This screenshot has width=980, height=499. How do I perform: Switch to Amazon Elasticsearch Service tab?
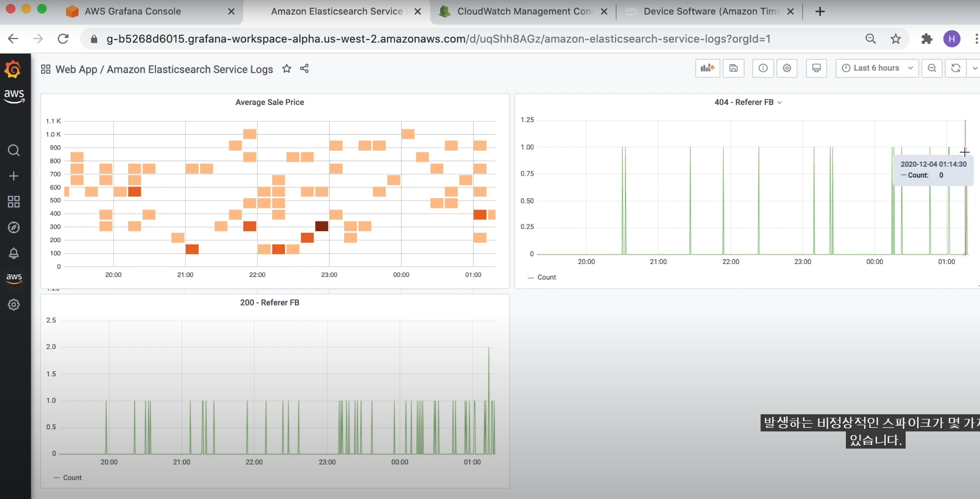pos(336,11)
